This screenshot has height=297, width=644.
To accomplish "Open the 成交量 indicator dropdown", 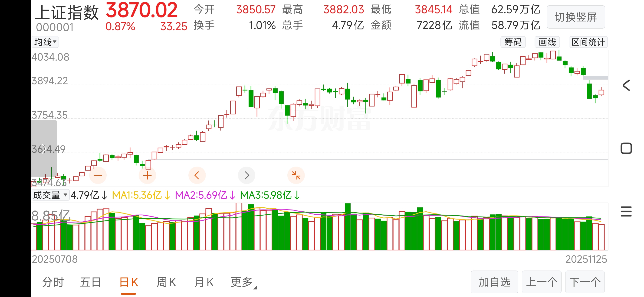I will 50,195.
